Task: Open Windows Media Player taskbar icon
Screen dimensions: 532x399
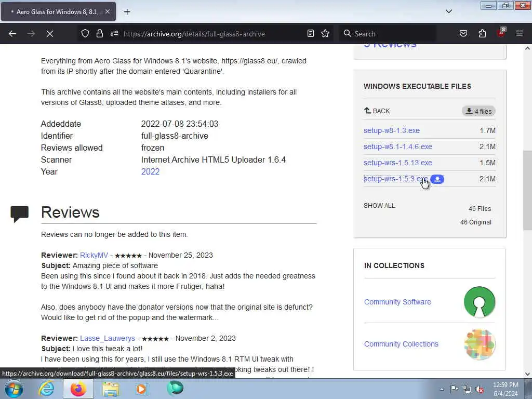Action: click(x=142, y=389)
